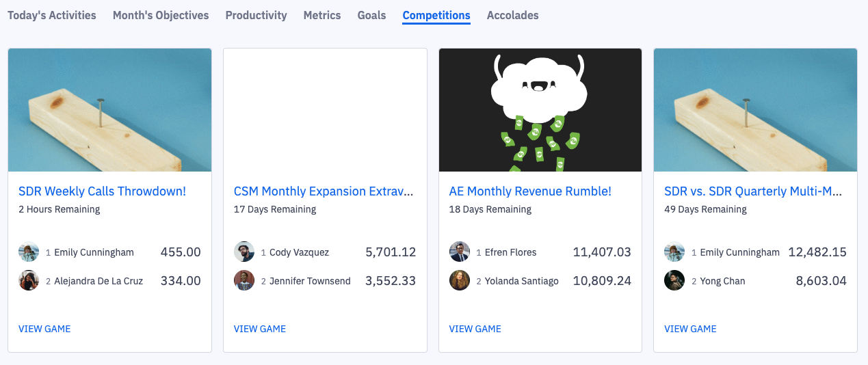Go to the Productivity tab

tap(257, 15)
